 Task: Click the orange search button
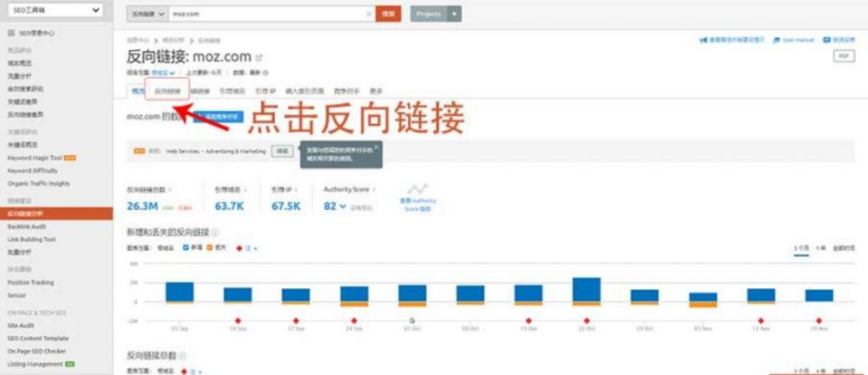coord(388,14)
